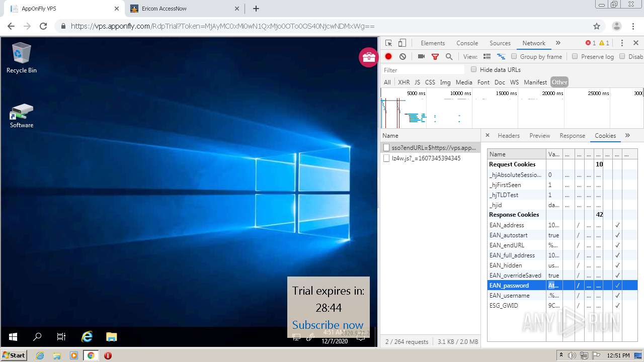Screen dimensions: 644x362
Task: Check the Hide data URLs option
Action: pos(474,69)
